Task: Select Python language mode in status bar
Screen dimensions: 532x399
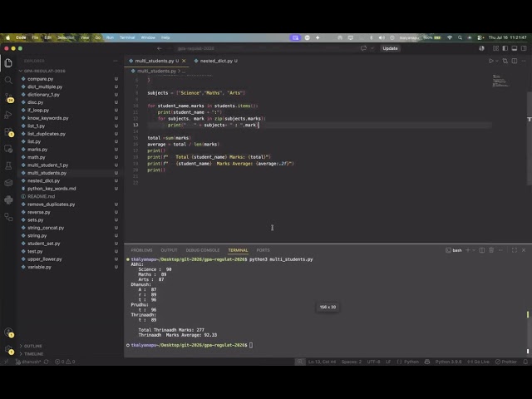Action: pos(411,362)
